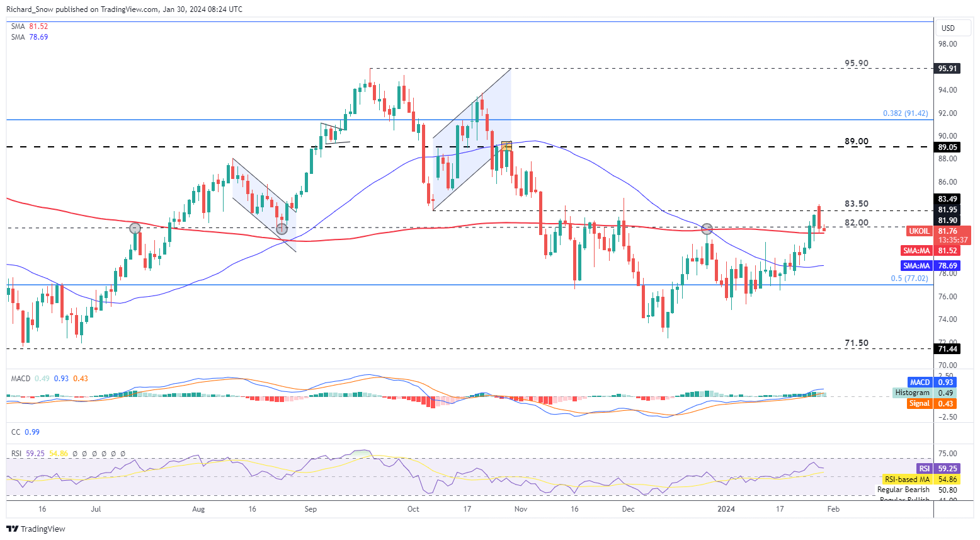
Task: Select the 0.5 (77.02) Fibonacci label
Action: [x=909, y=278]
